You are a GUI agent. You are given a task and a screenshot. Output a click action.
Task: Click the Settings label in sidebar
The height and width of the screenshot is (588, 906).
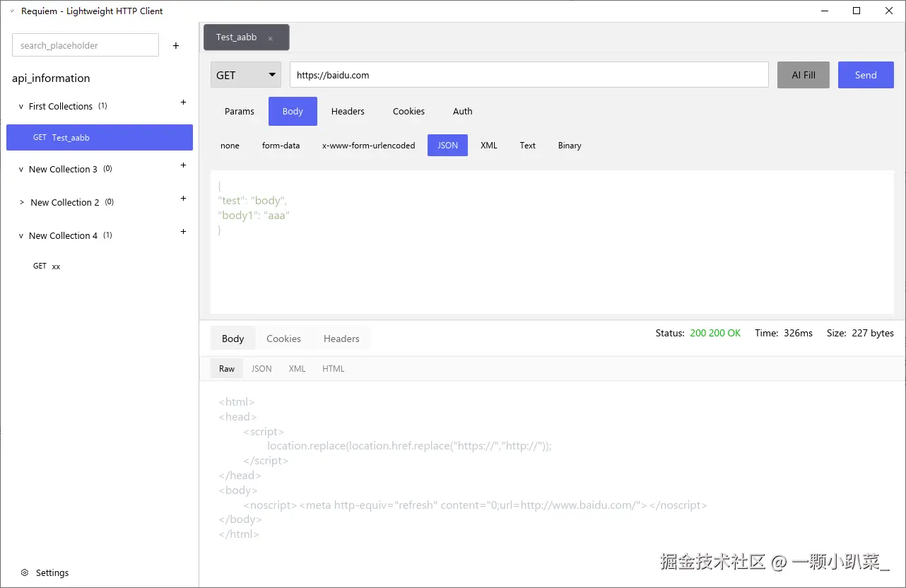[52, 572]
